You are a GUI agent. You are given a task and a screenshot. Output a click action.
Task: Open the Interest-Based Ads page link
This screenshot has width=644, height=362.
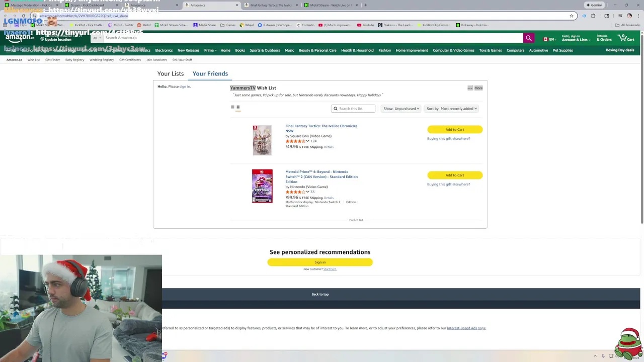point(466,328)
